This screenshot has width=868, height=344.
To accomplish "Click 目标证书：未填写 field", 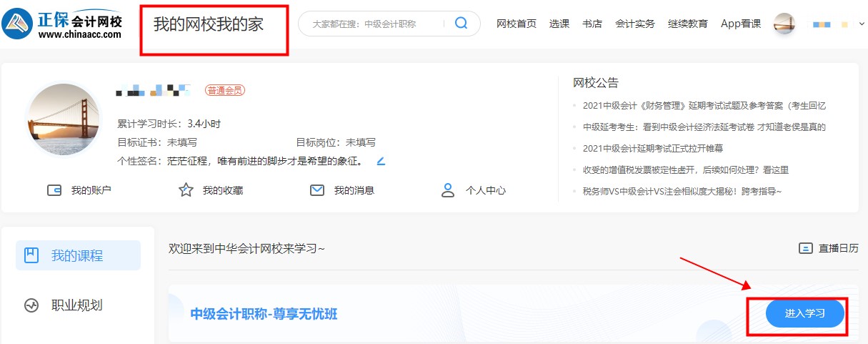I will click(x=157, y=142).
